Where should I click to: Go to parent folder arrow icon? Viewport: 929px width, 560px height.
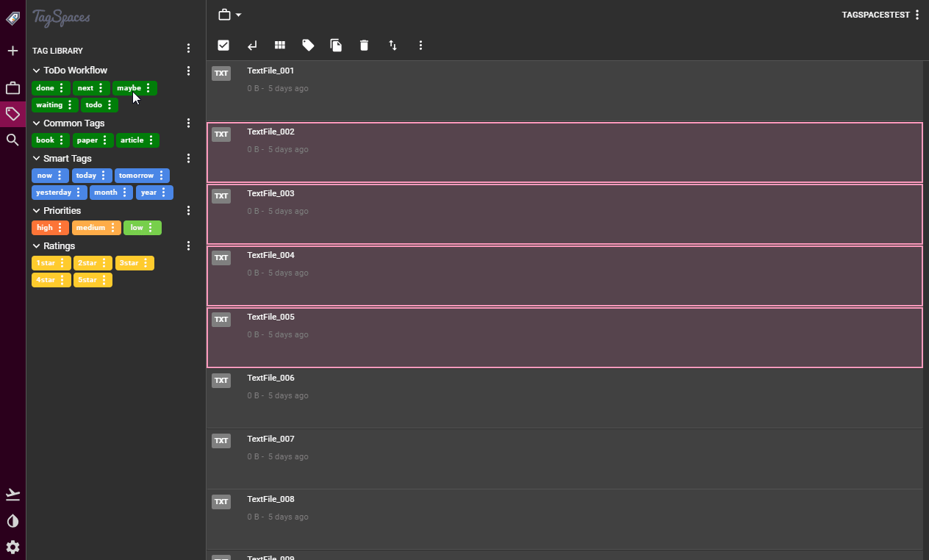point(252,46)
